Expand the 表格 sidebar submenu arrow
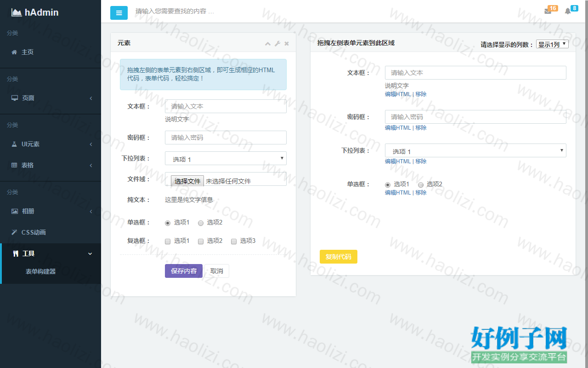Image resolution: width=588 pixels, height=368 pixels. tap(91, 165)
